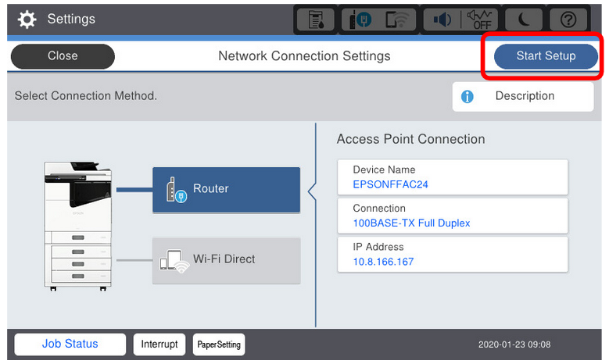Open PaperSetting
609x364 pixels.
coord(219,344)
